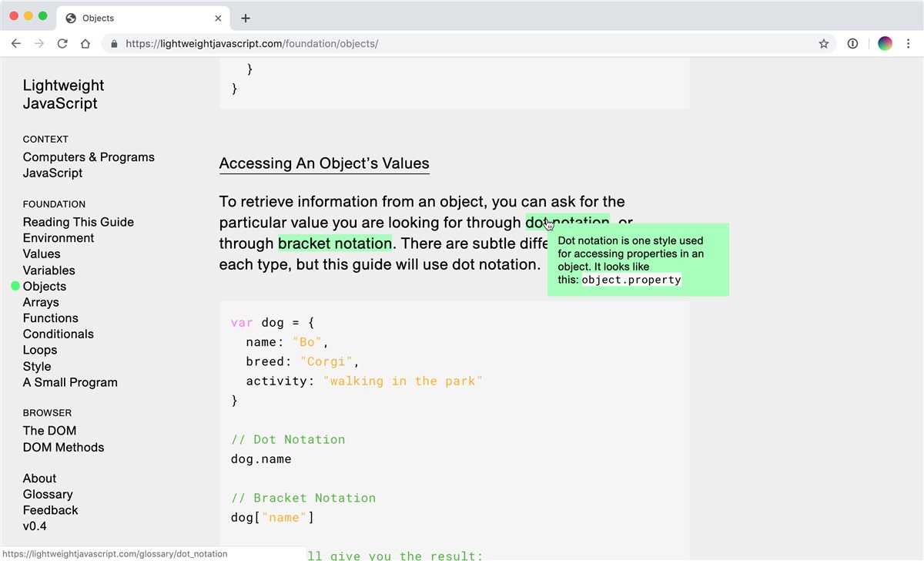Close the Objects tab
Viewport: 924px width, 561px height.
point(219,18)
